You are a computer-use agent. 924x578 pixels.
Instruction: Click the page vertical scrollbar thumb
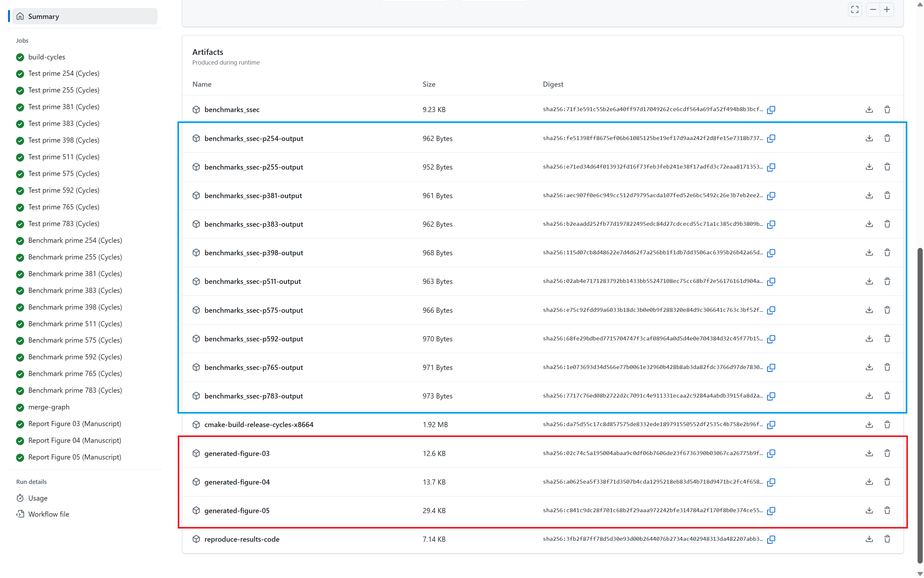pyautogui.click(x=920, y=405)
